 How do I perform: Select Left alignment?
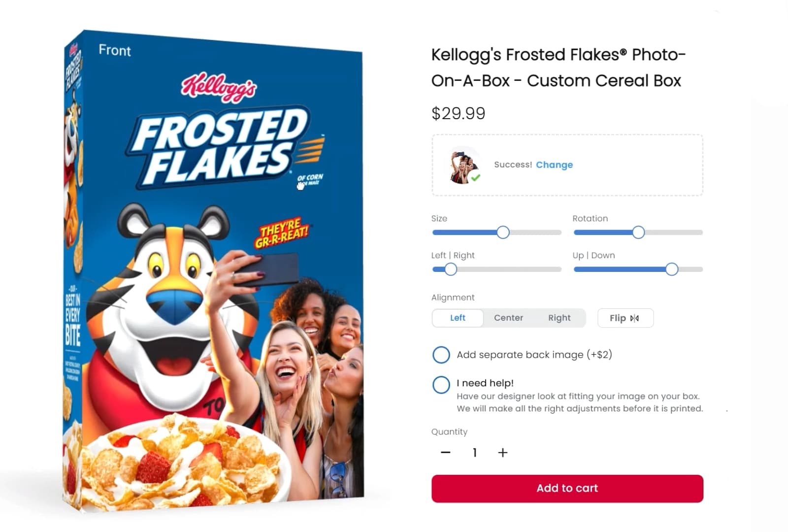pyautogui.click(x=458, y=318)
